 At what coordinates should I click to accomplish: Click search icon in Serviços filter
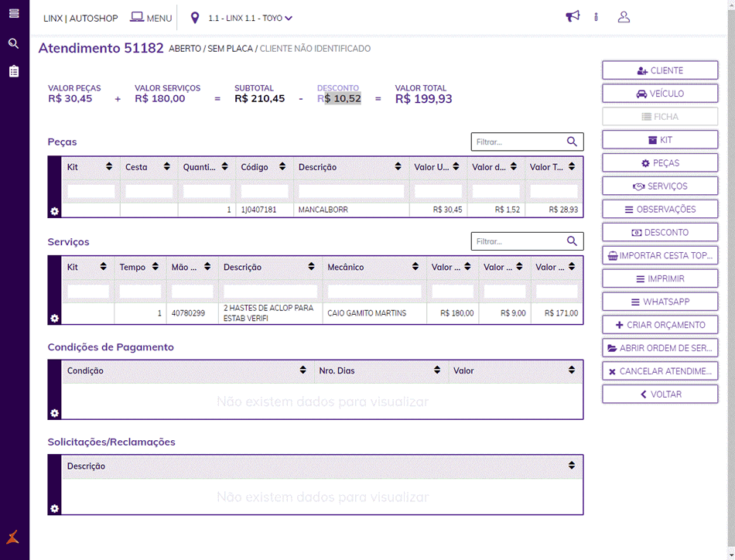572,241
